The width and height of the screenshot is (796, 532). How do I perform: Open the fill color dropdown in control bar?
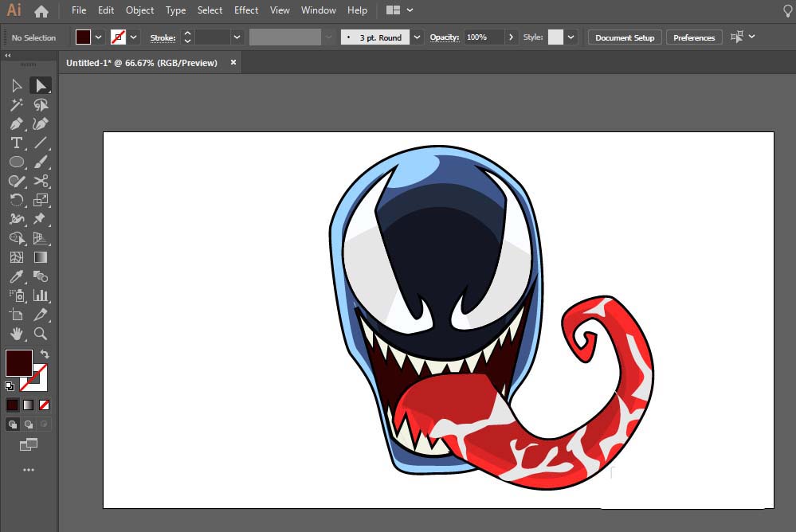[99, 37]
